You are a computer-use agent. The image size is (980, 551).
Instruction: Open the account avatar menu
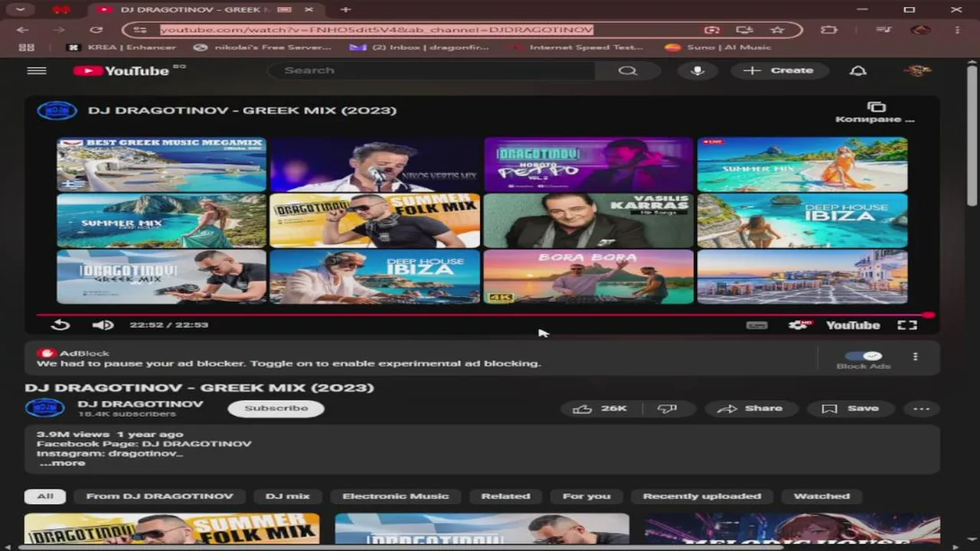918,70
